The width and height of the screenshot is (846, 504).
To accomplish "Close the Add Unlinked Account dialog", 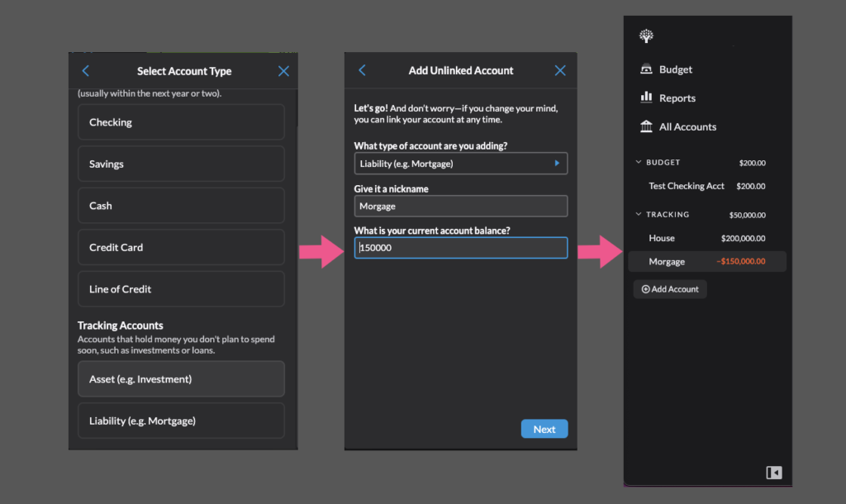I will click(x=560, y=70).
